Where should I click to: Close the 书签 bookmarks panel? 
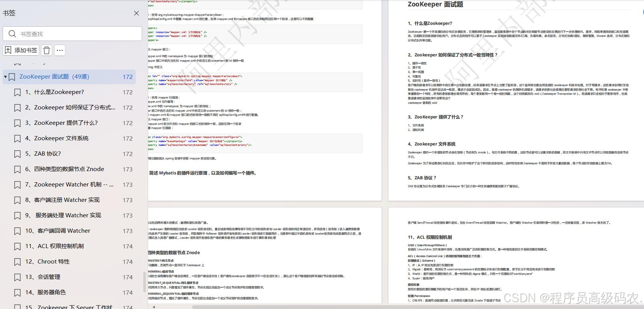[x=136, y=13]
